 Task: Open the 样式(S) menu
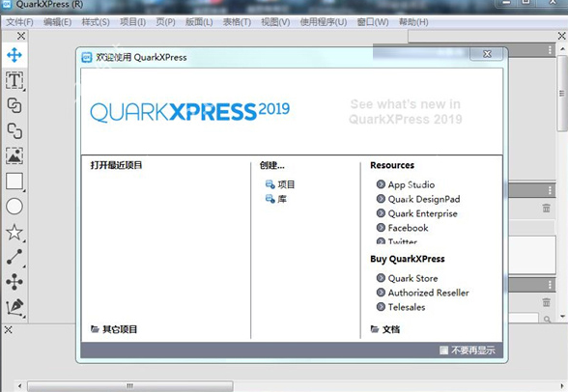click(96, 22)
